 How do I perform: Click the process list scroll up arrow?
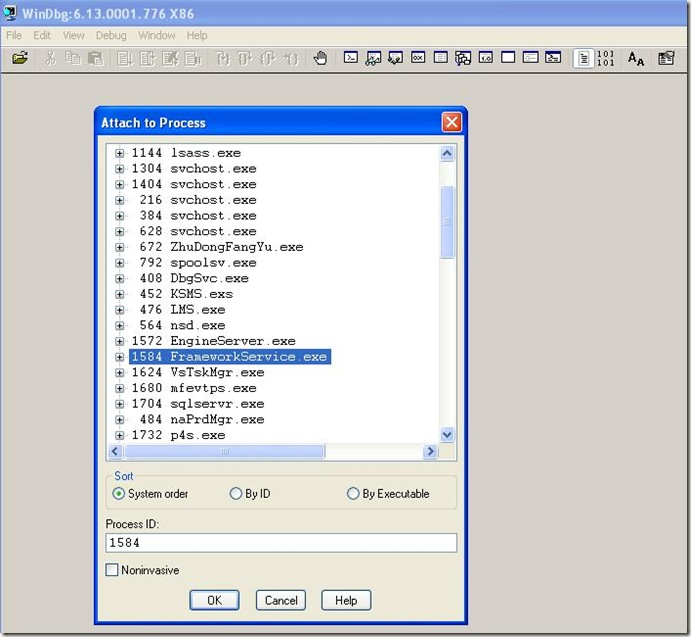(447, 153)
